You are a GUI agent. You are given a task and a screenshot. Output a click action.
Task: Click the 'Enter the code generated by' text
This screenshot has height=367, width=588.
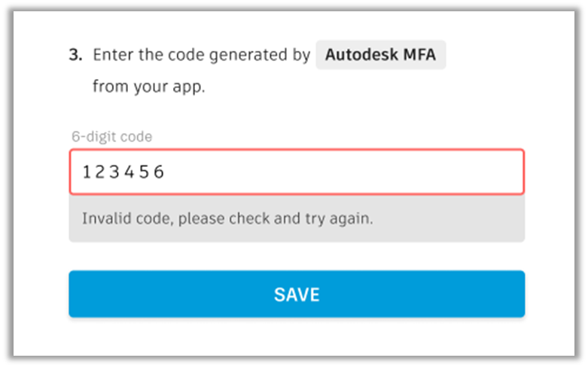tap(201, 56)
